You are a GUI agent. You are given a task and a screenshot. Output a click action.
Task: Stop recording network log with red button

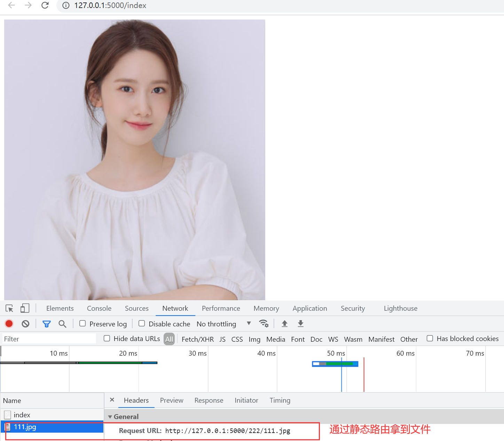pos(9,324)
